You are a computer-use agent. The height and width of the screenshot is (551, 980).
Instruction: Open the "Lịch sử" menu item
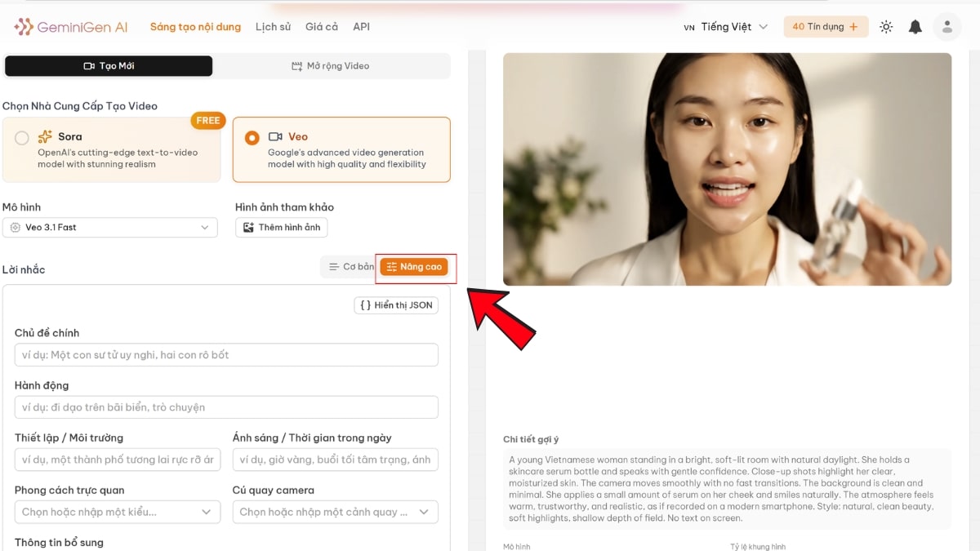click(x=274, y=26)
